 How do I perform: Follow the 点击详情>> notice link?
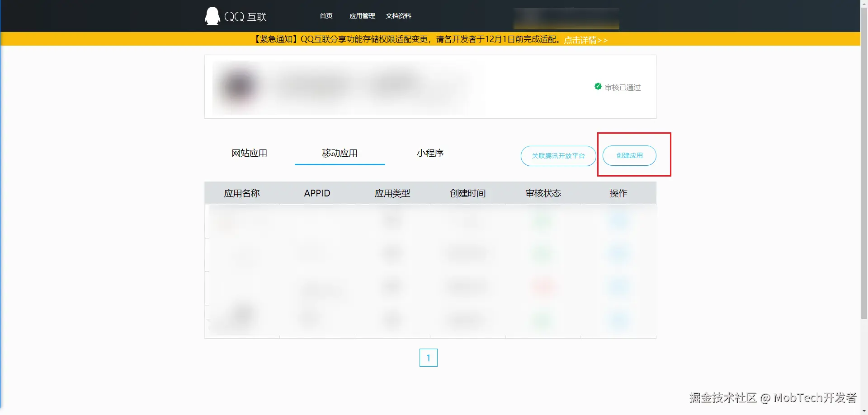click(585, 40)
